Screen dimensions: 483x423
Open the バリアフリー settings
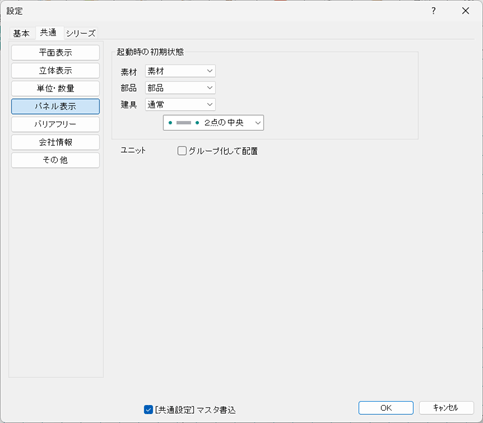tap(55, 124)
